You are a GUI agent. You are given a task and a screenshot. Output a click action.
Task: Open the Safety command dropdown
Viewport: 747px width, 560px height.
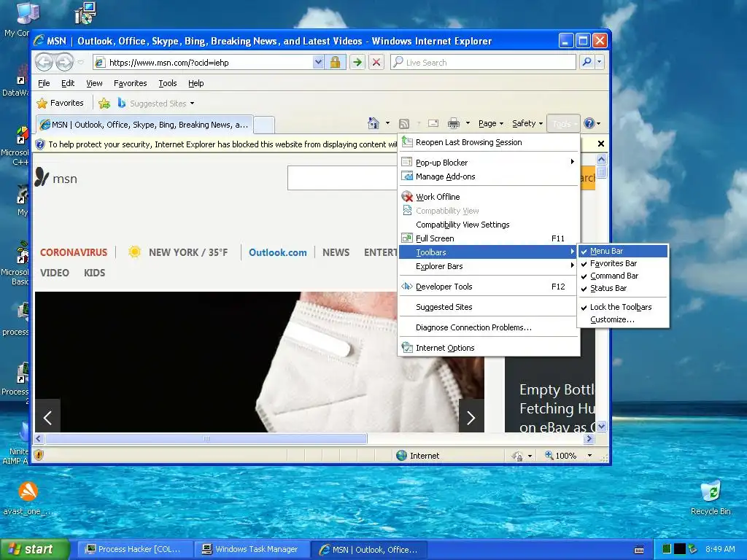click(527, 123)
